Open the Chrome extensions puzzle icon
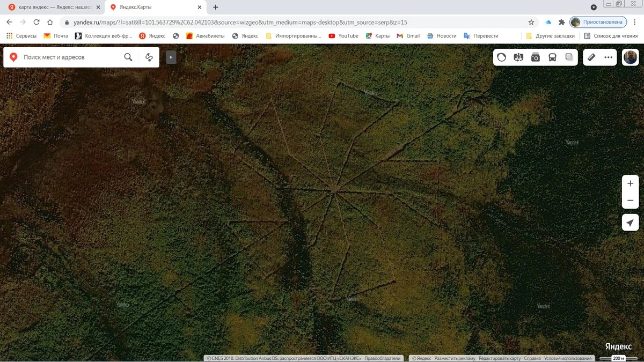Viewport: 644px width, 362px height. tap(562, 23)
